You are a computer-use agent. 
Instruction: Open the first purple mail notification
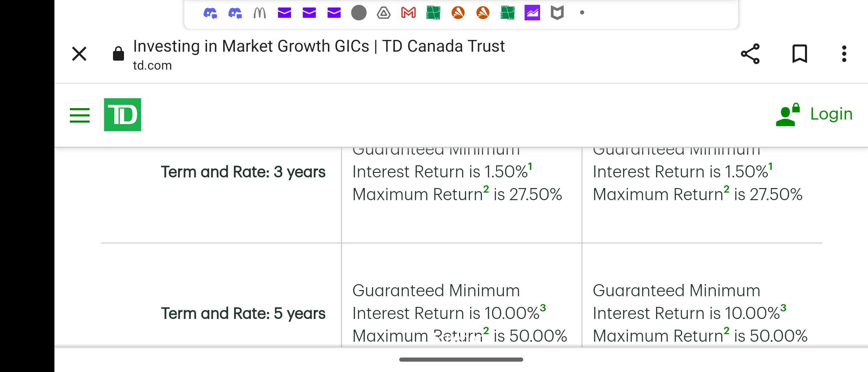[285, 13]
